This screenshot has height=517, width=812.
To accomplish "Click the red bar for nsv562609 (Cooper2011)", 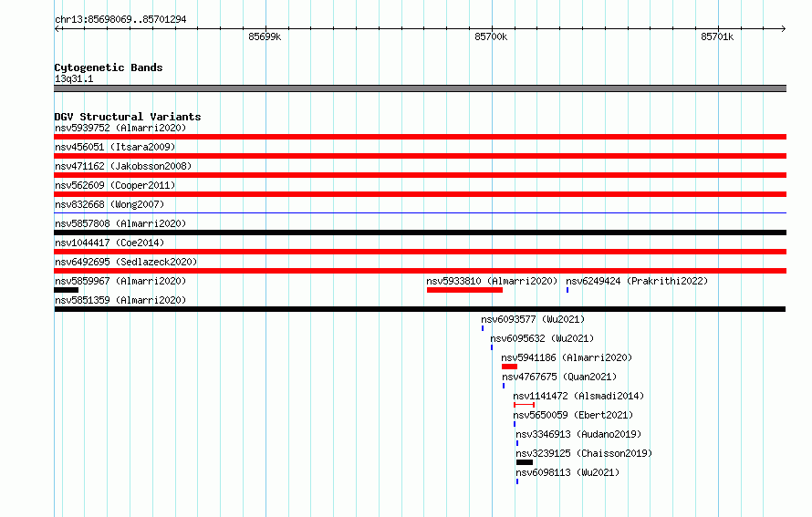I will (420, 194).
